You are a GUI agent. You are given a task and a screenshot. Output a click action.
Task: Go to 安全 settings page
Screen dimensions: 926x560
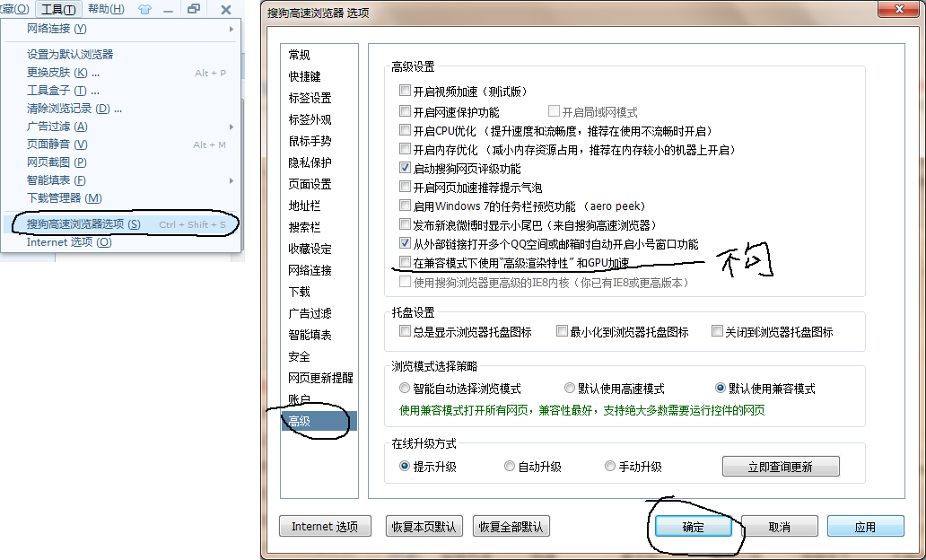point(319,357)
